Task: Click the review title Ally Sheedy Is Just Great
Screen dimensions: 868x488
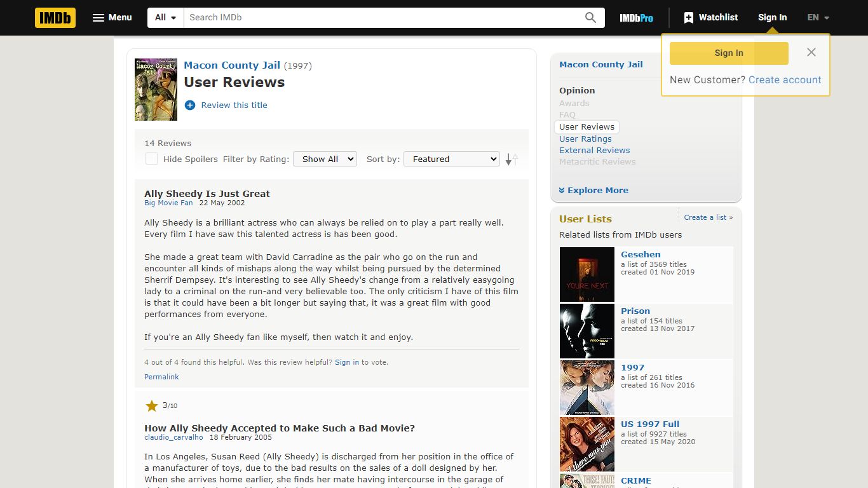Action: tap(207, 194)
